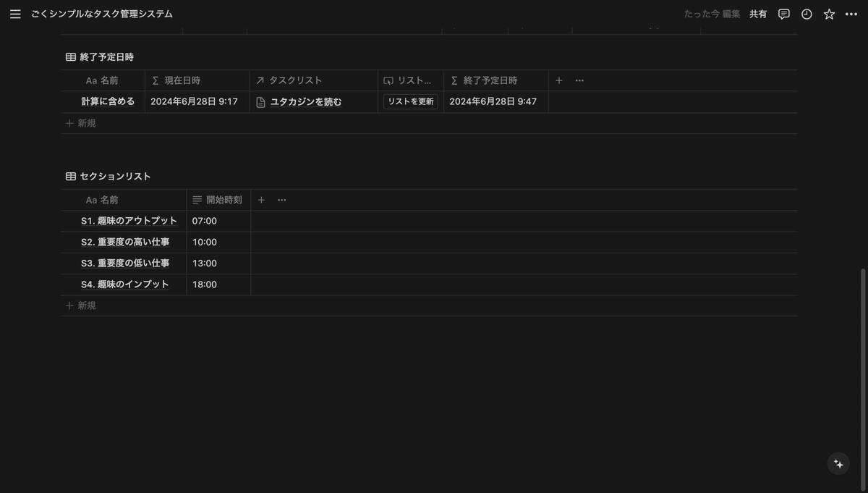Click the table icon beside 終了予定日時 title

click(71, 56)
